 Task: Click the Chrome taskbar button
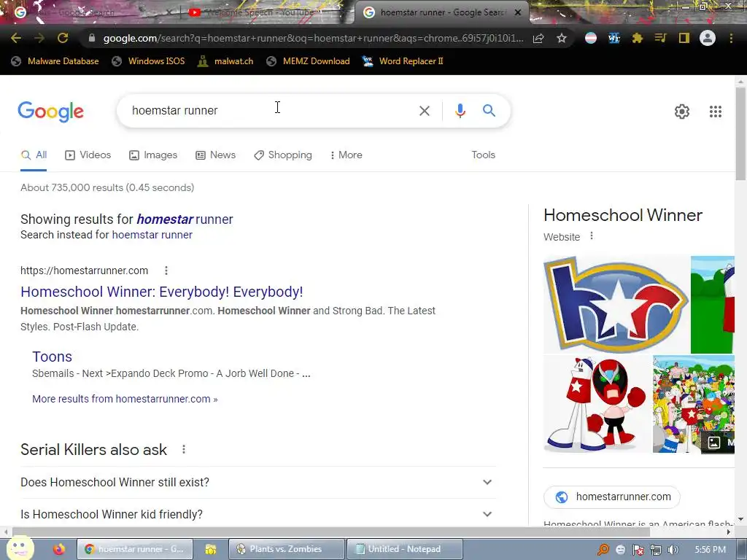tap(135, 549)
